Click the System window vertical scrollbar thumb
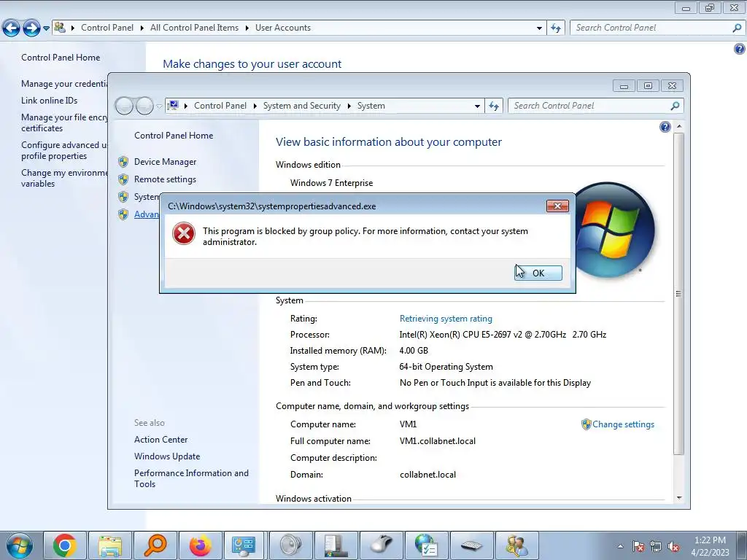 point(679,294)
